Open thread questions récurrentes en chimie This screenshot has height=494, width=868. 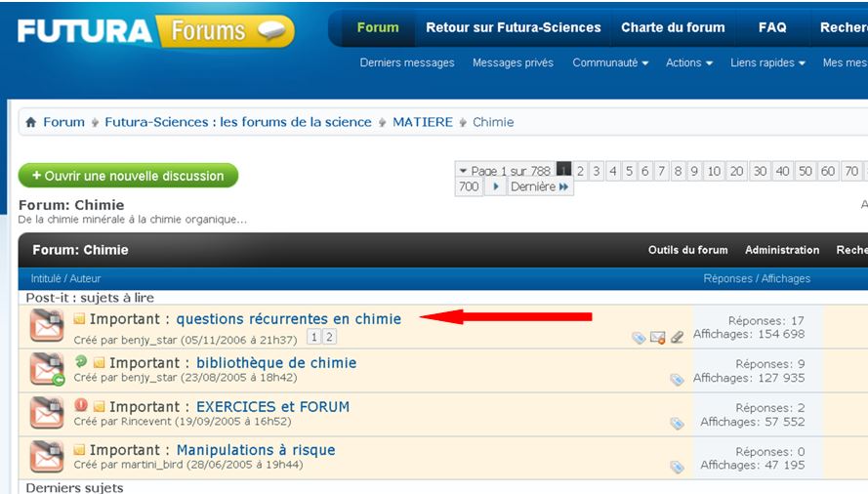[x=288, y=319]
